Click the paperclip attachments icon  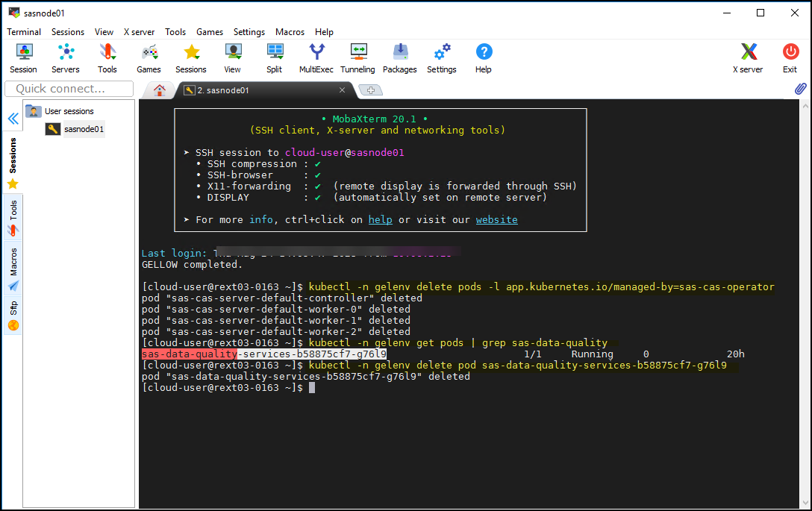point(800,88)
